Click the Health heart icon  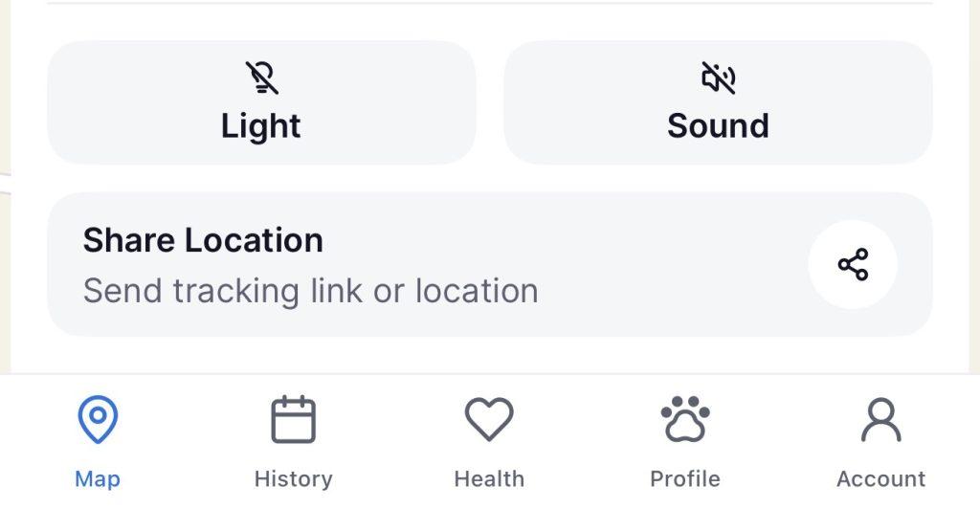tap(489, 420)
